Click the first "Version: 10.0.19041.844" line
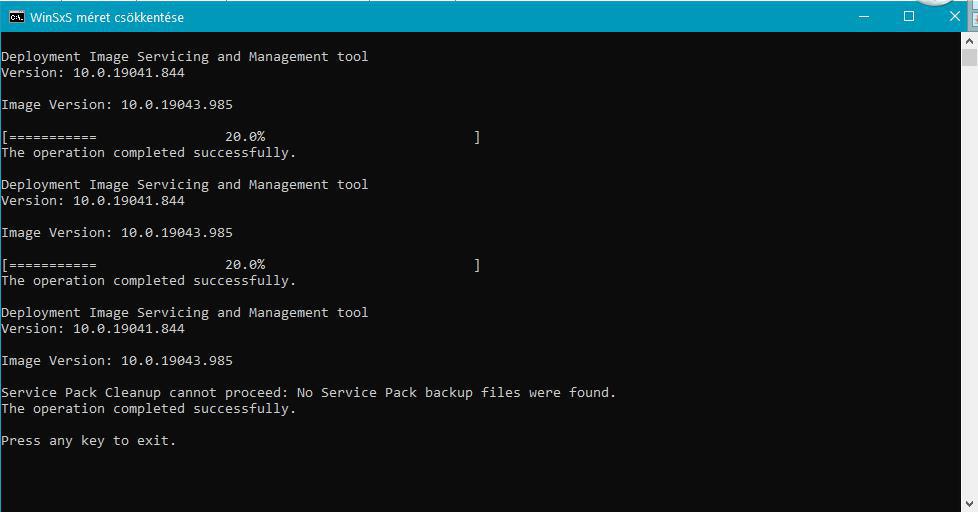Screen dimensions: 978x512 (x=93, y=73)
